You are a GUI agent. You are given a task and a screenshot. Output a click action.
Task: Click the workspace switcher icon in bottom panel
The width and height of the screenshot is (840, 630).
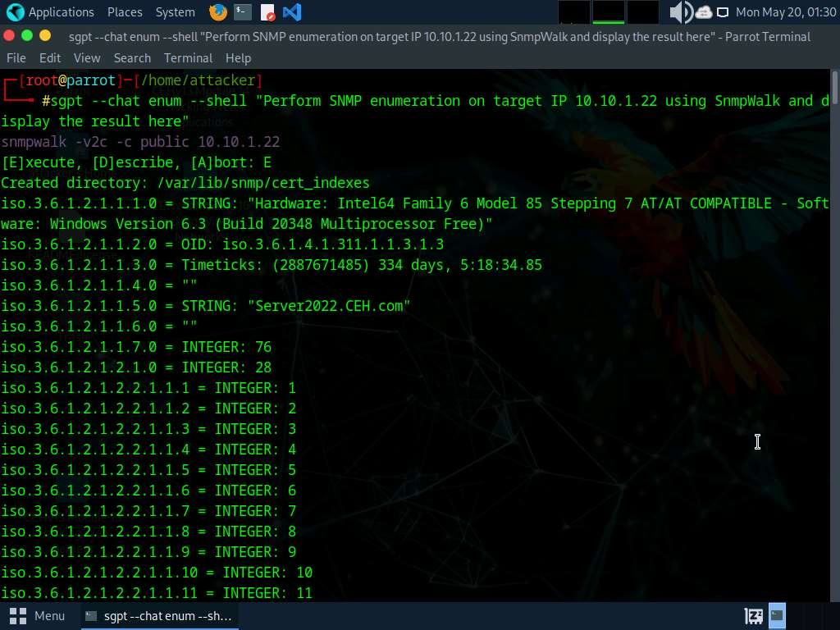pyautogui.click(x=753, y=615)
